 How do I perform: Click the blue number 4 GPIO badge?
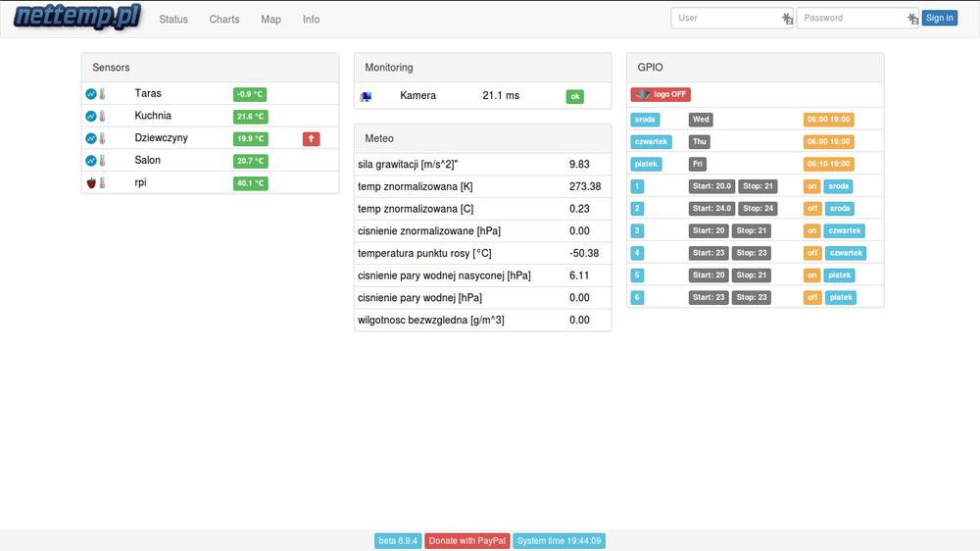[x=637, y=253]
